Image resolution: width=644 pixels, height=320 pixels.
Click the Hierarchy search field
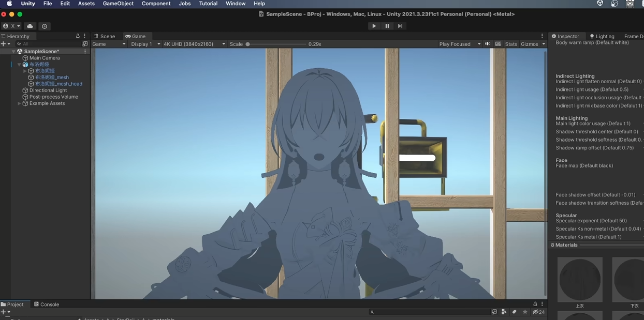[48, 44]
